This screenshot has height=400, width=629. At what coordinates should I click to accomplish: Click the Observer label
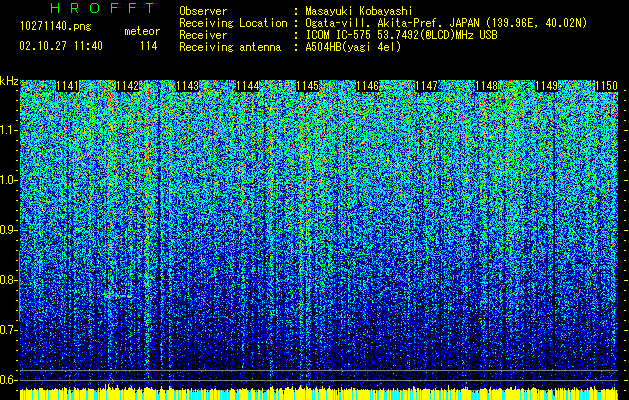[203, 11]
